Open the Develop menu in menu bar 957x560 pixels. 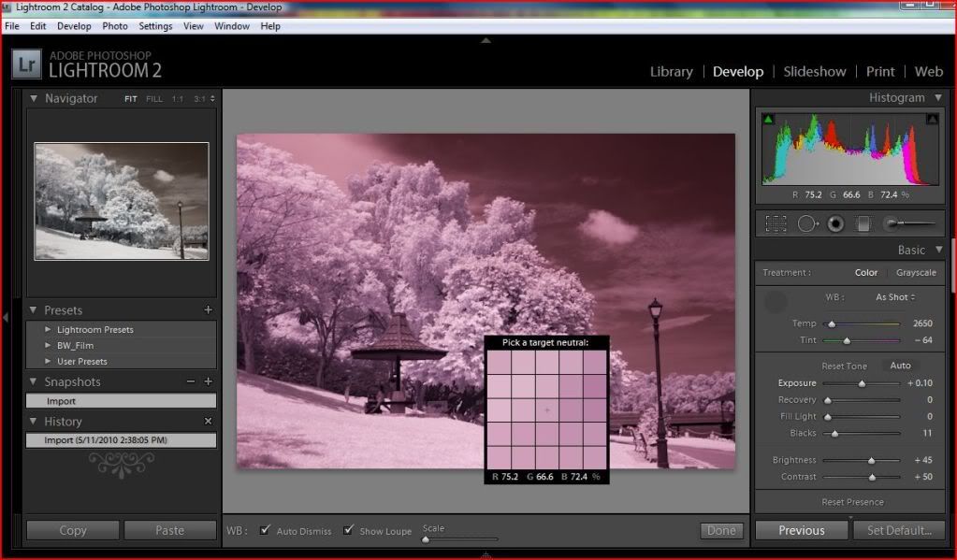point(74,26)
